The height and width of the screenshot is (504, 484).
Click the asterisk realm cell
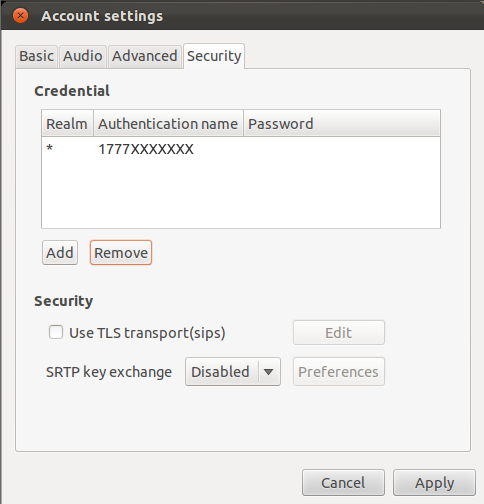[50, 148]
